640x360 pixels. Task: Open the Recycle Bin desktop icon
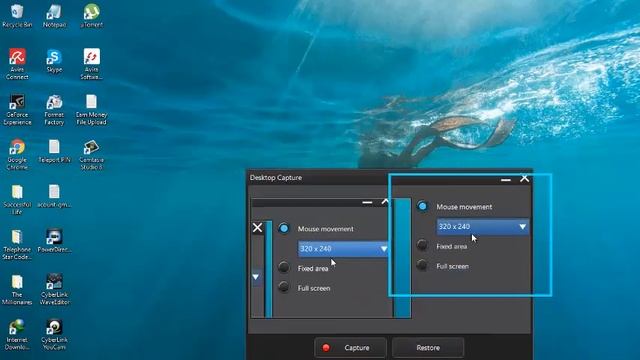click(x=17, y=16)
